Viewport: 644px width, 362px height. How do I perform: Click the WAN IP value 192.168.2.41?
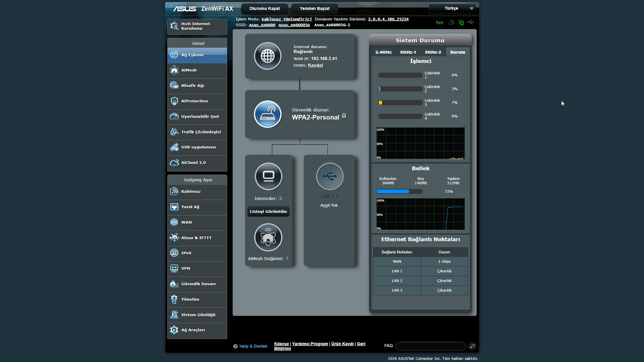coord(324,59)
